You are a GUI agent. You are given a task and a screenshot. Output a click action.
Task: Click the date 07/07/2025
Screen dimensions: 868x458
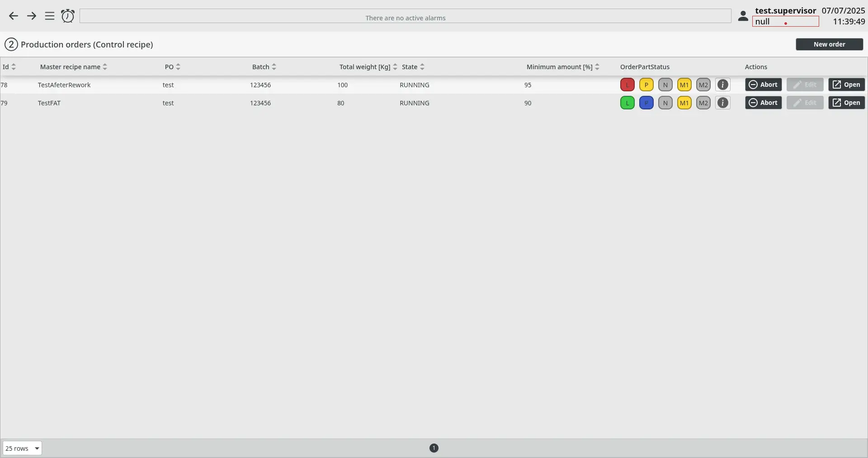tap(843, 10)
